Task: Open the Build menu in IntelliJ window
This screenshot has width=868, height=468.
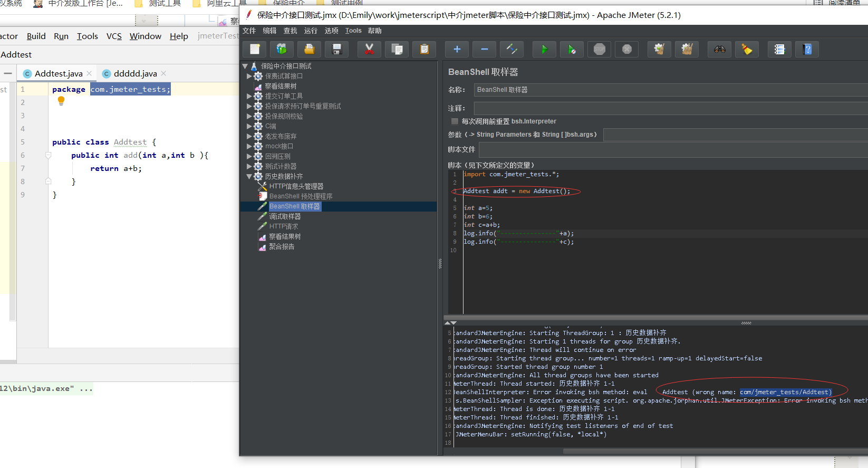Action: (36, 36)
